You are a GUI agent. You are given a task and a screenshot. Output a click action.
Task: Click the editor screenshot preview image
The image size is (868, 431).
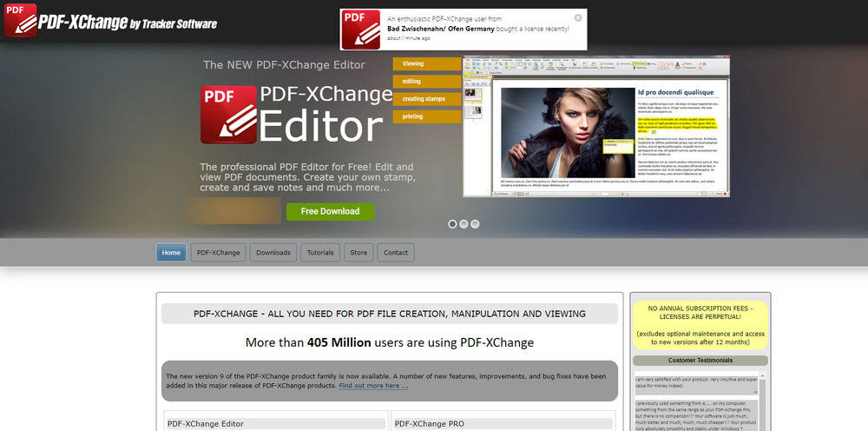(596, 126)
